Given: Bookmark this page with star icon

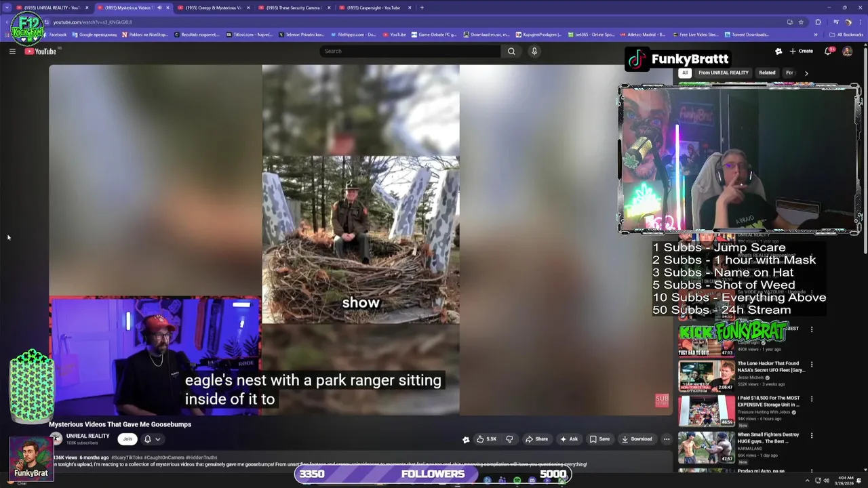Looking at the screenshot, I should (801, 22).
